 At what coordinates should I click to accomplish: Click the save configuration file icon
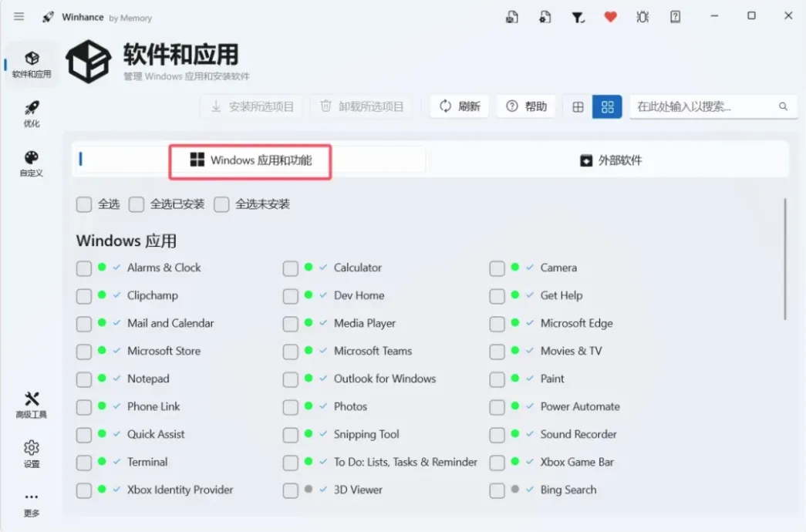(x=512, y=17)
